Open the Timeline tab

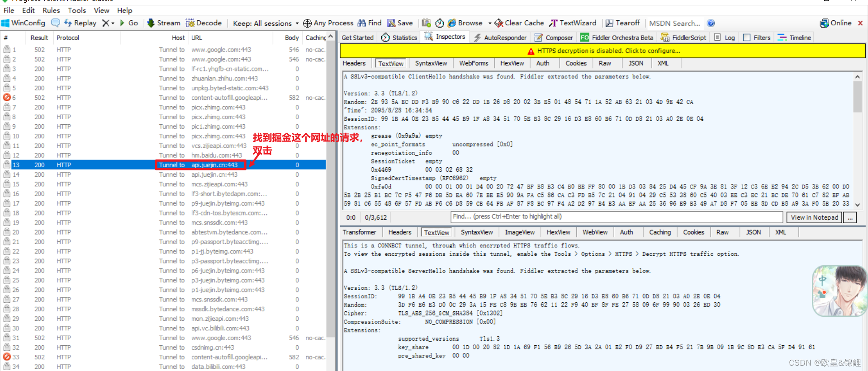[x=794, y=38]
